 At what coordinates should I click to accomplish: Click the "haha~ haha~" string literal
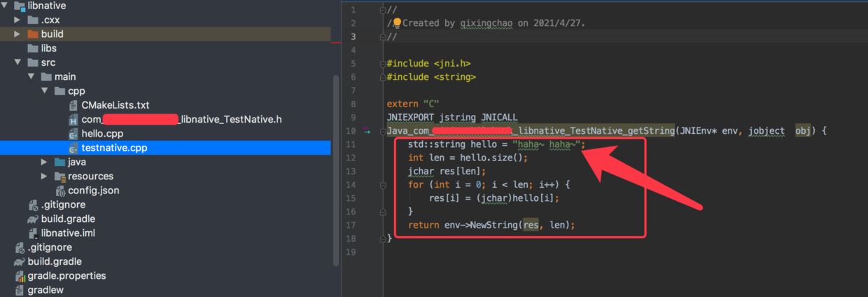coord(549,144)
